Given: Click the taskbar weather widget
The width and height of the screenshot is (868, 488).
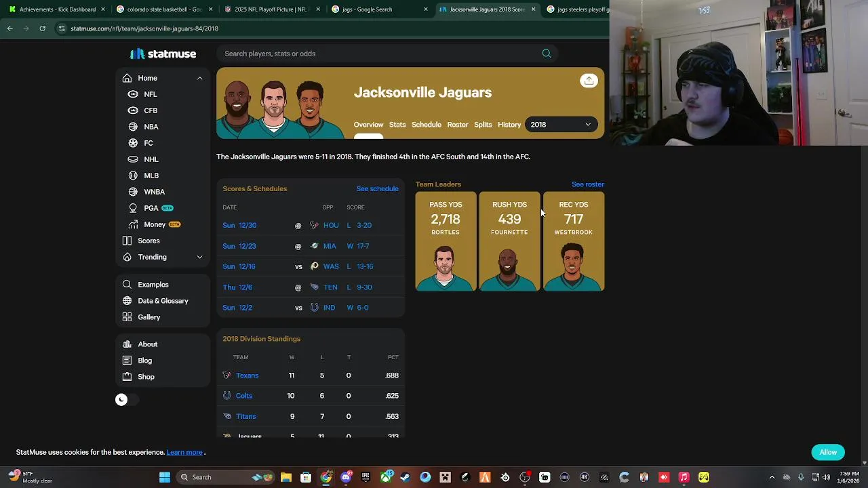Looking at the screenshot, I should 31,477.
